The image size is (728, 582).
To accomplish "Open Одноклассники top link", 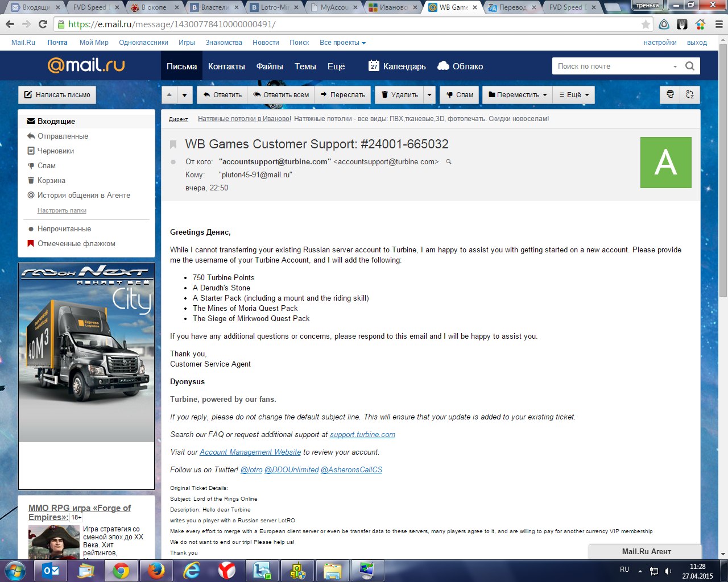I will (143, 43).
